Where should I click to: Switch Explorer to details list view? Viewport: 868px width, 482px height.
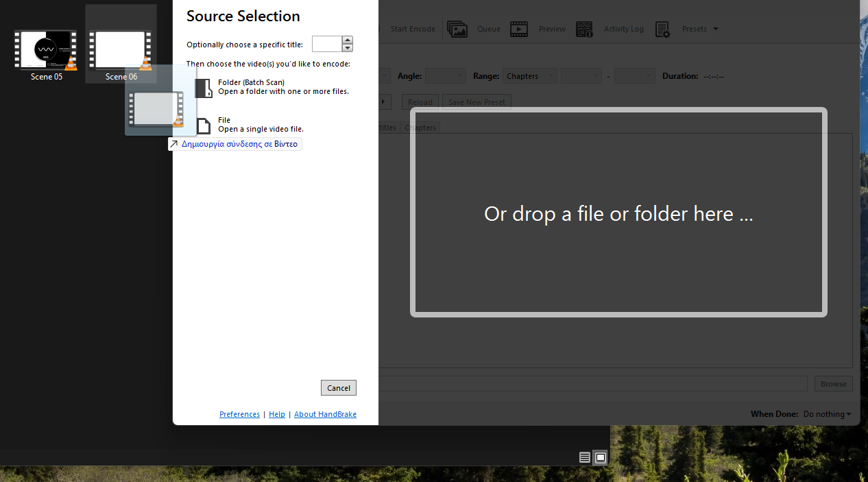585,457
